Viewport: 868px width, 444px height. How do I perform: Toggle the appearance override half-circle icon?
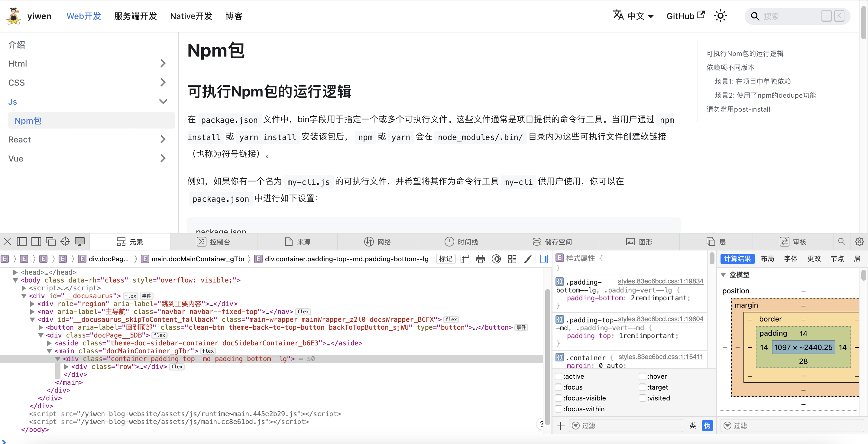[x=496, y=259]
